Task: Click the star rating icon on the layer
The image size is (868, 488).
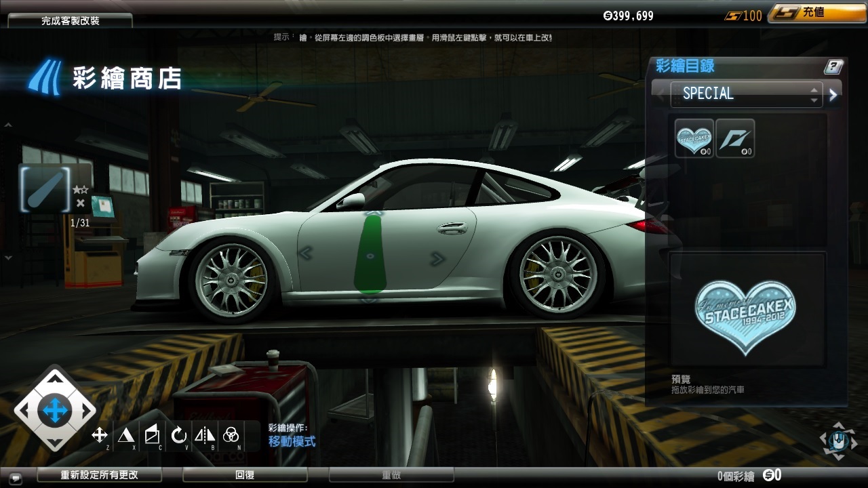Action: pyautogui.click(x=81, y=190)
